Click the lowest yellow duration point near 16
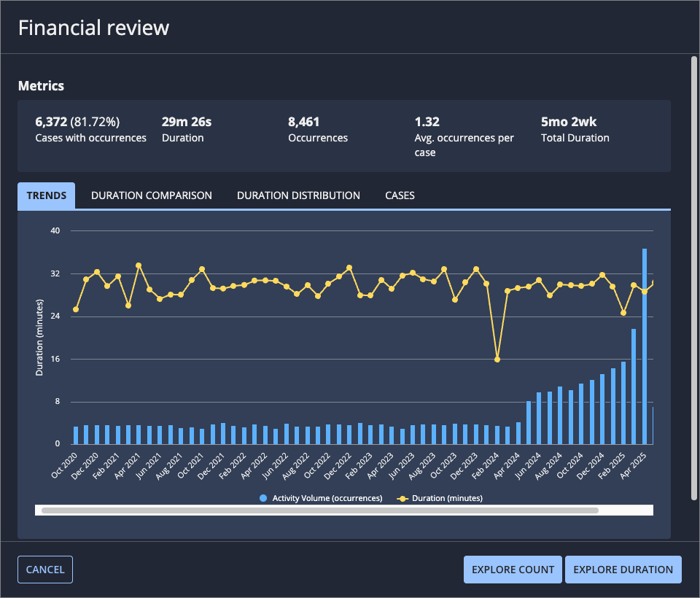 pyautogui.click(x=497, y=360)
